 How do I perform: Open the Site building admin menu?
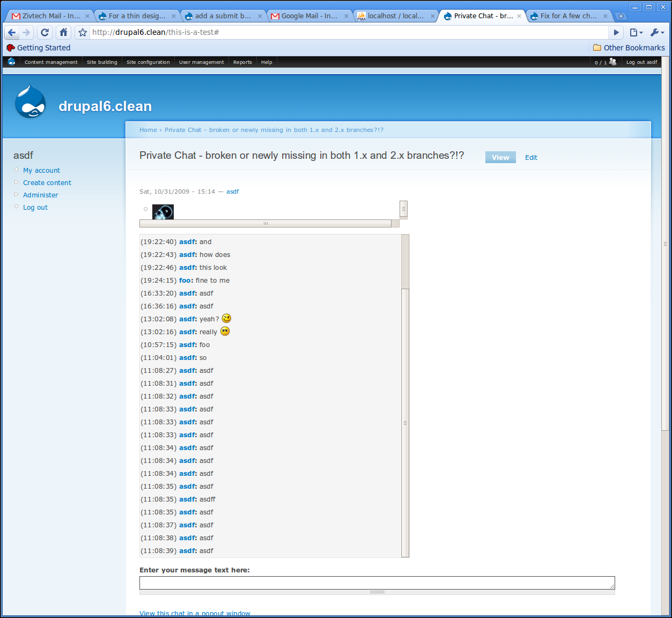point(102,62)
